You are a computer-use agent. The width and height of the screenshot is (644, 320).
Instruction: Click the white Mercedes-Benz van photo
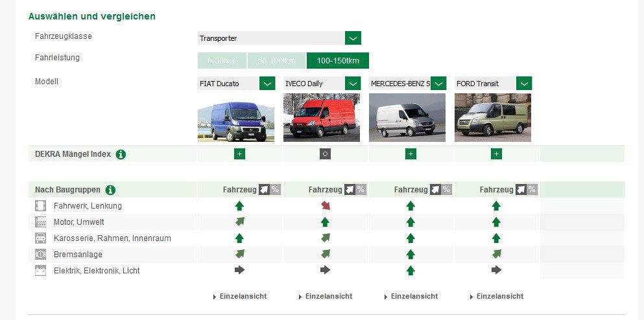click(407, 117)
